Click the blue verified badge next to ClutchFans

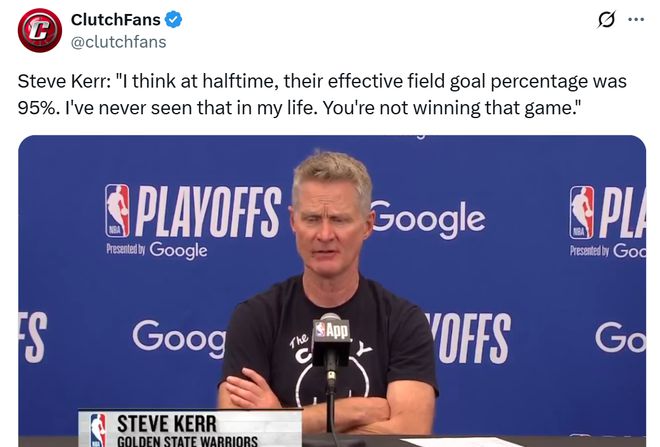click(x=173, y=20)
